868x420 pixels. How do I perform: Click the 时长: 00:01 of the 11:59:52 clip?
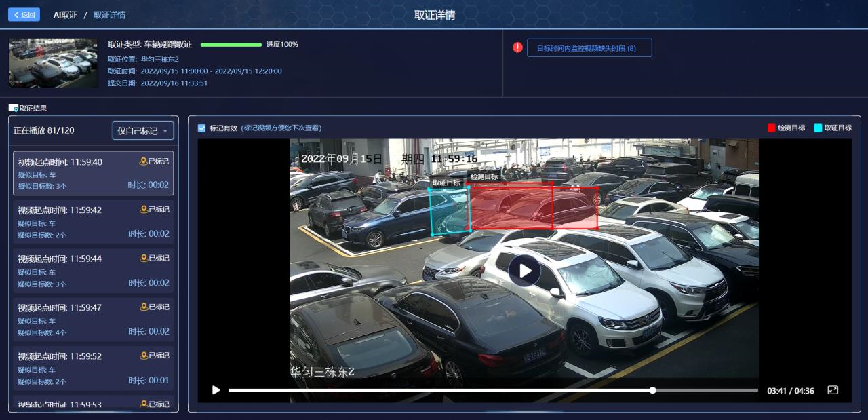[149, 381]
